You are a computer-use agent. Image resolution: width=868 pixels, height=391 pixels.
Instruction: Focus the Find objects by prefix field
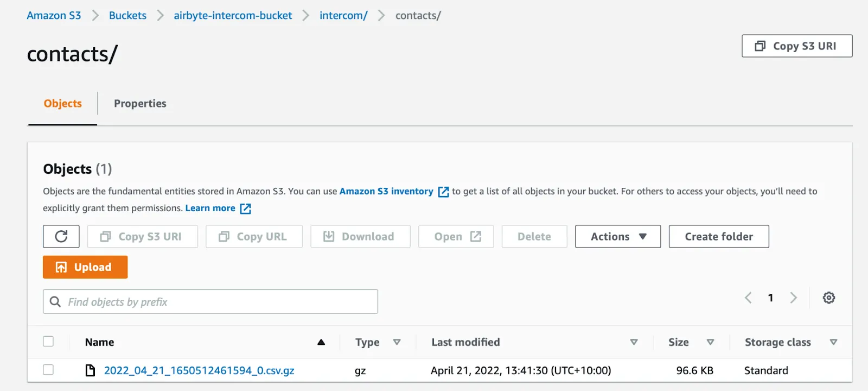tap(210, 301)
